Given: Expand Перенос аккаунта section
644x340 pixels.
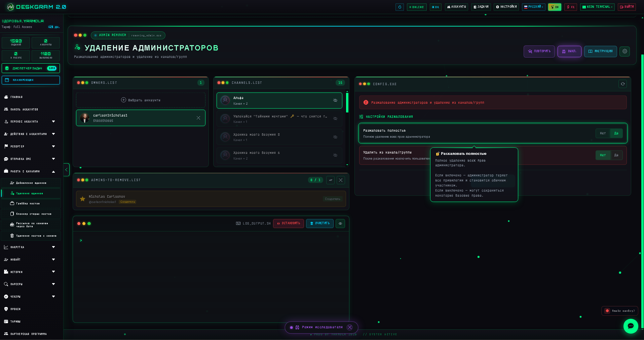Looking at the screenshot, I should pyautogui.click(x=30, y=122).
